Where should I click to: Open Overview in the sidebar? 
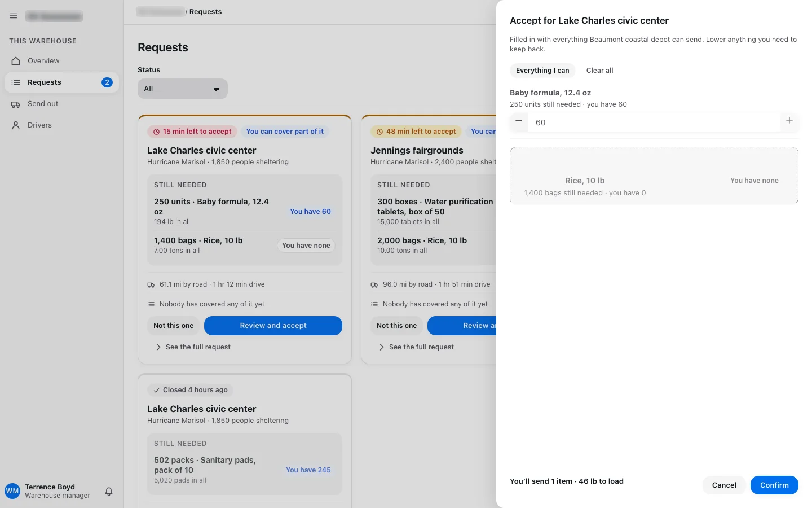[61, 61]
